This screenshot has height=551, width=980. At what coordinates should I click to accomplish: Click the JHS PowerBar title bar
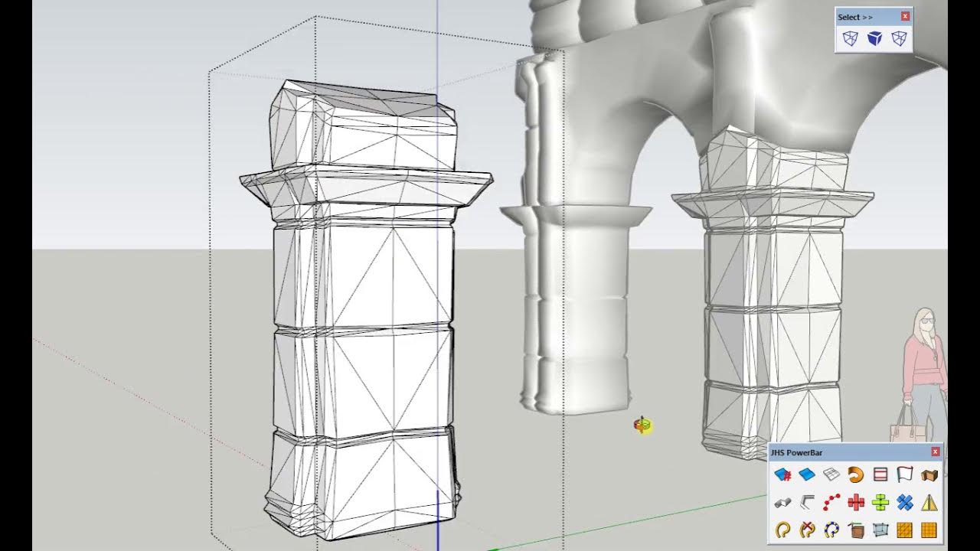pyautogui.click(x=855, y=452)
